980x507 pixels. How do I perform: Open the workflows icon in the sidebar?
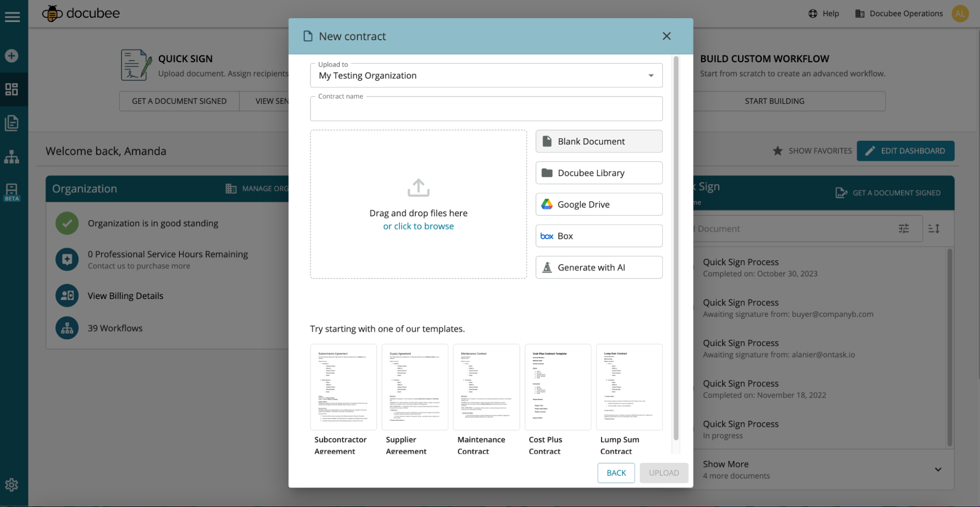[x=12, y=156]
